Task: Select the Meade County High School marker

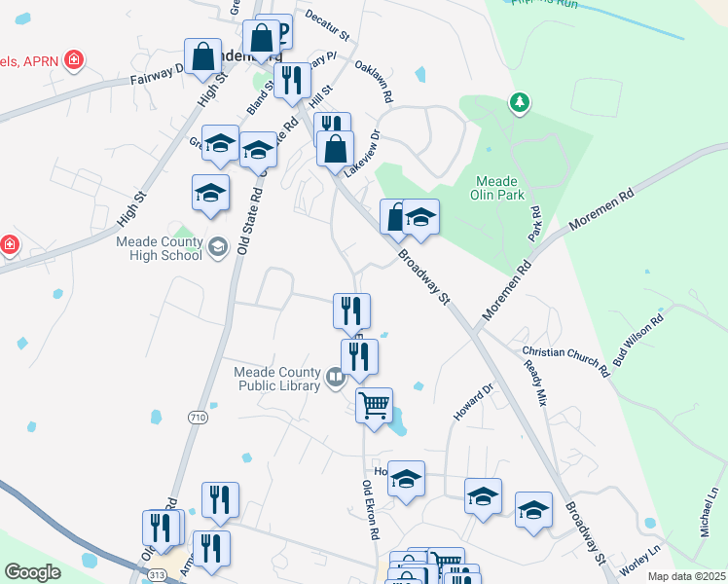Action: click(218, 247)
